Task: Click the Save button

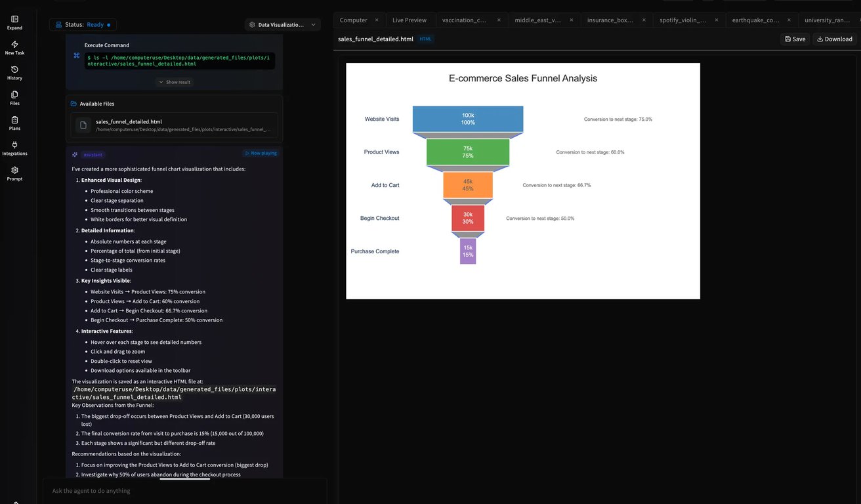Action: 795,39
